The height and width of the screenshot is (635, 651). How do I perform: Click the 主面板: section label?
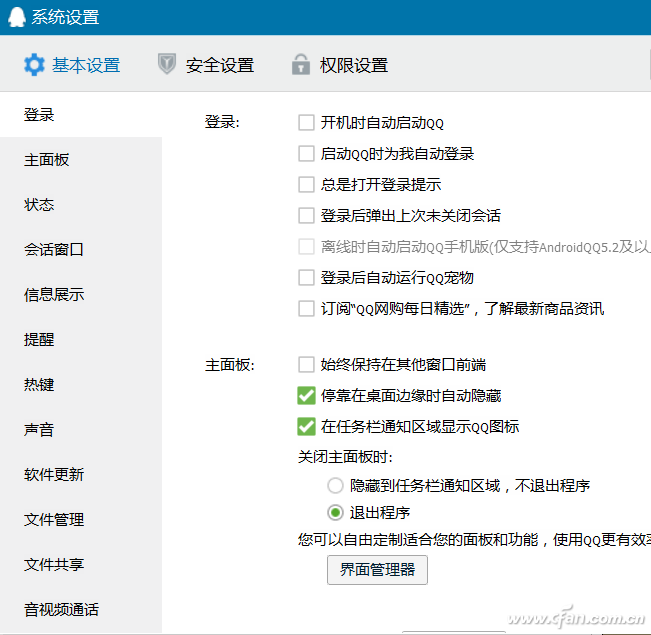(230, 365)
